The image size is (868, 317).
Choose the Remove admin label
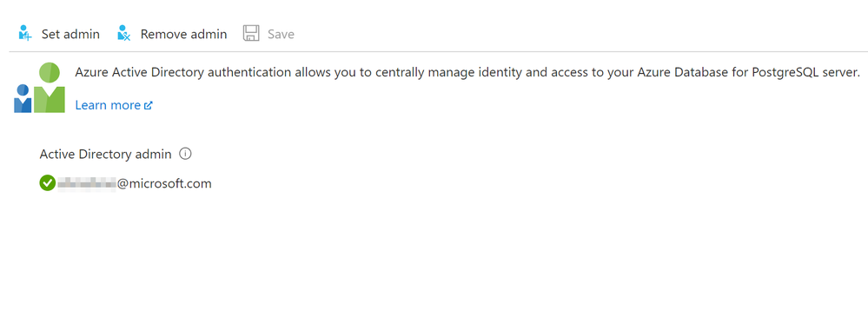pos(184,34)
